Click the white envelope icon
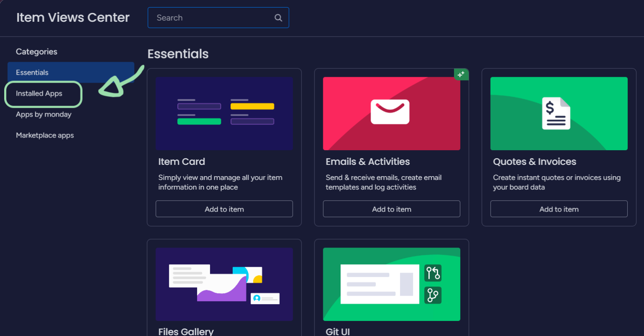The height and width of the screenshot is (336, 644). [390, 112]
